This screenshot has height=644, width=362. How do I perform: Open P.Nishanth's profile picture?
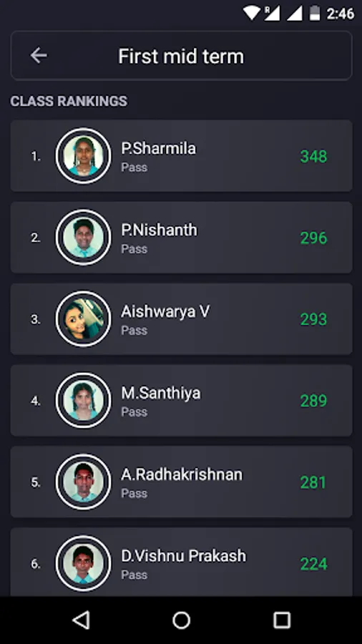pos(83,238)
